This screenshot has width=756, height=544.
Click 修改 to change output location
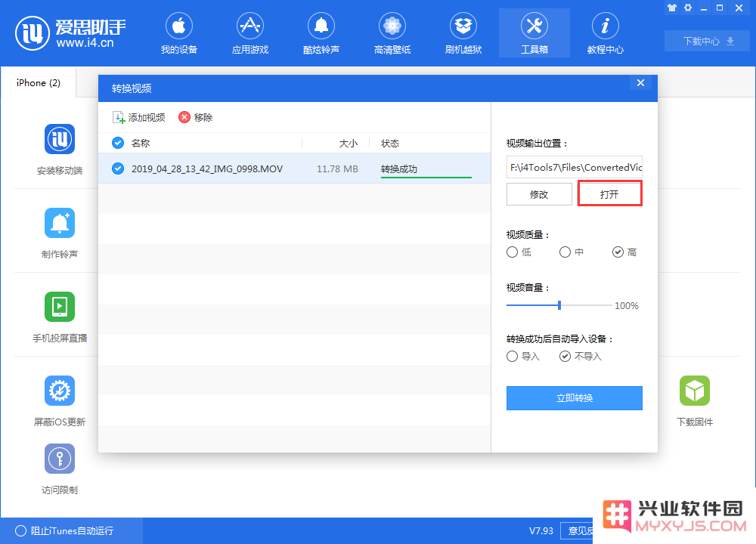tap(539, 194)
